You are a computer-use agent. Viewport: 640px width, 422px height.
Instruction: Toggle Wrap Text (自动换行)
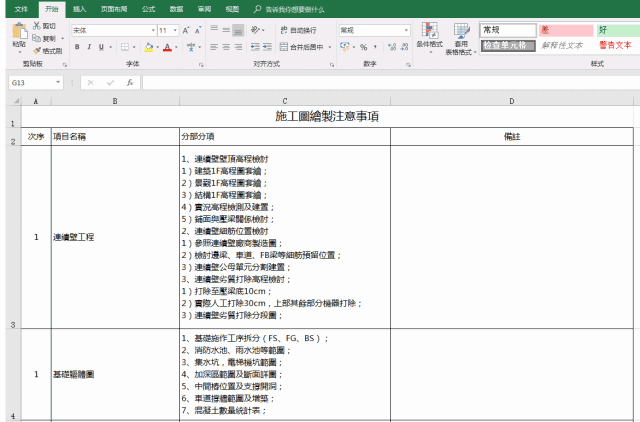coord(298,30)
